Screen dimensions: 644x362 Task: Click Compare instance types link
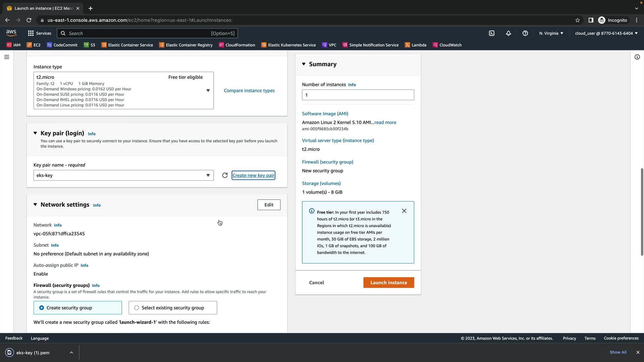click(249, 90)
